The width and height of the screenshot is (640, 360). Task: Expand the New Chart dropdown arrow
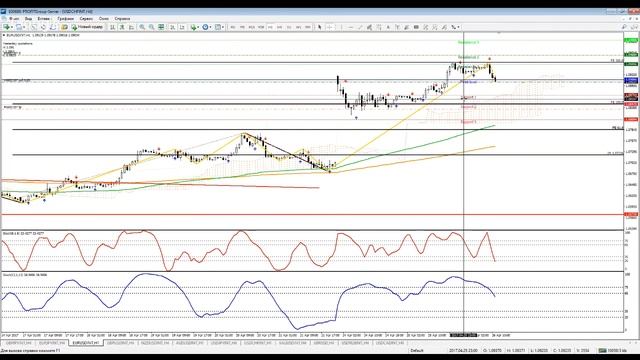pyautogui.click(x=12, y=27)
